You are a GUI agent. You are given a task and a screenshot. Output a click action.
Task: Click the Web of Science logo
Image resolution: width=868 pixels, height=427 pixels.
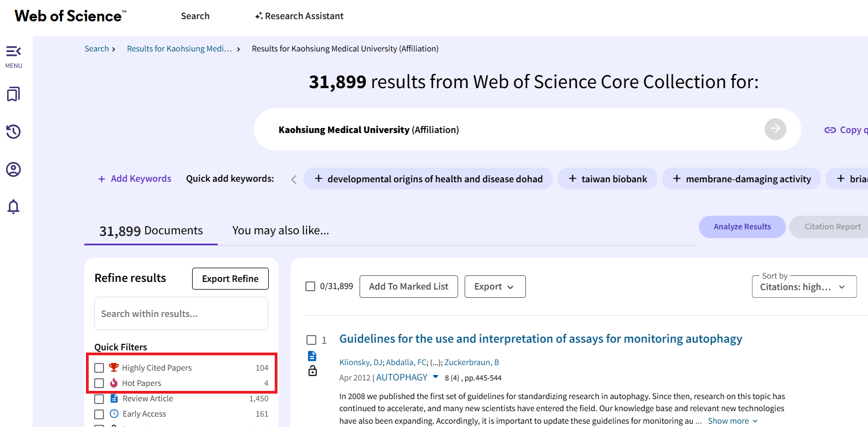pos(70,16)
